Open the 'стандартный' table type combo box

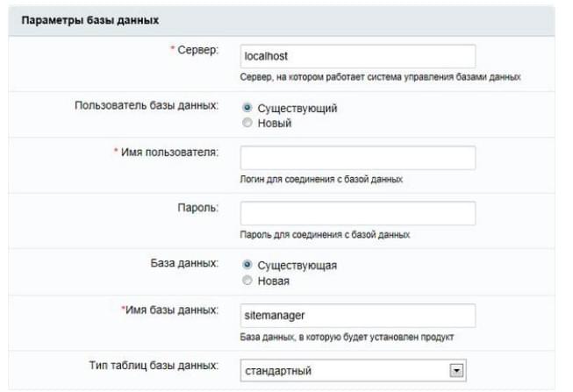tap(353, 370)
